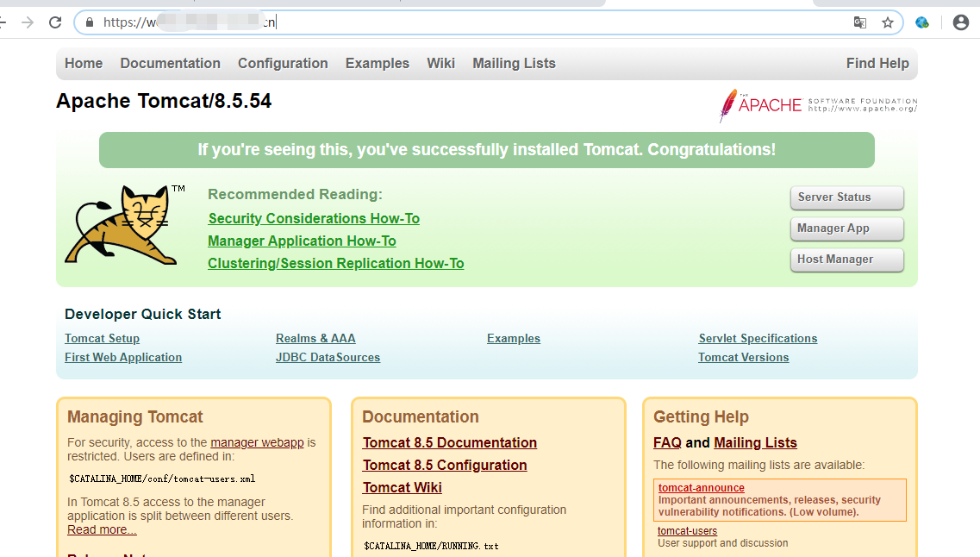This screenshot has height=557, width=980.
Task: Click the Recommended Reading heading
Action: (x=295, y=194)
